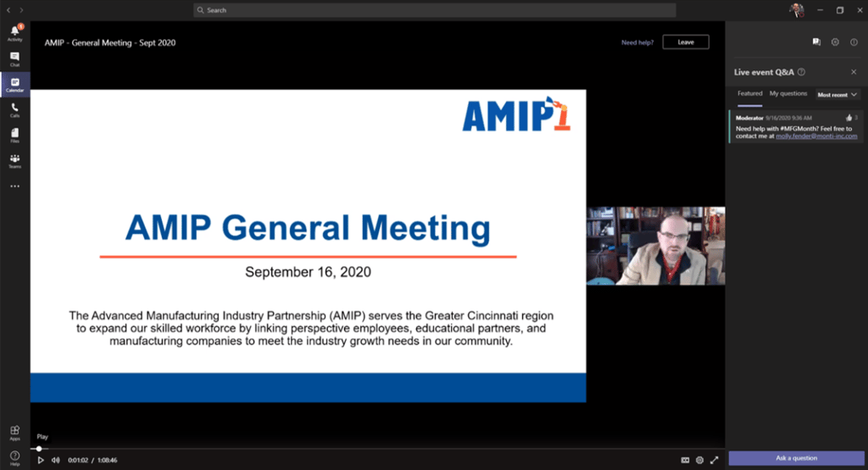Open video quality settings gear
Screen dimensions: 868x470
point(699,460)
